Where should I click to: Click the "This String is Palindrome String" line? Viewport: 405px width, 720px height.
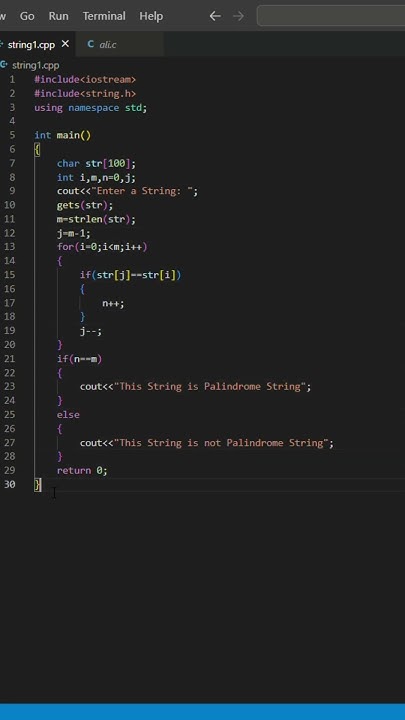click(x=196, y=387)
